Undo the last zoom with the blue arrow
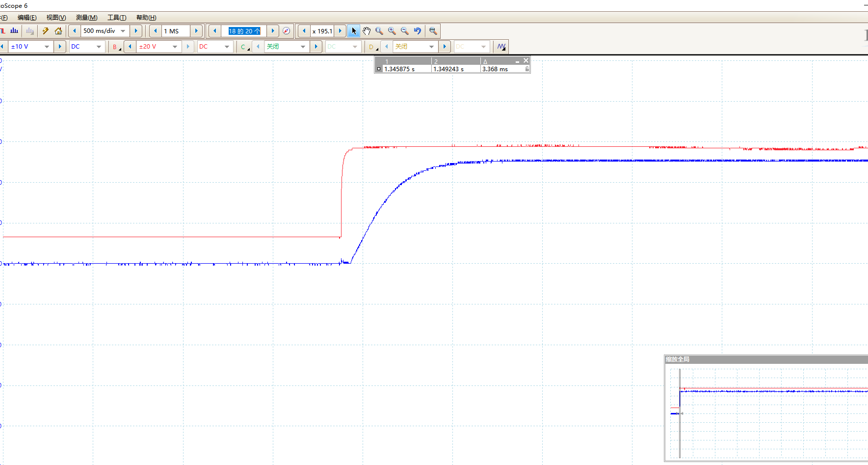Screen dimensions: 868x465 [x=418, y=31]
